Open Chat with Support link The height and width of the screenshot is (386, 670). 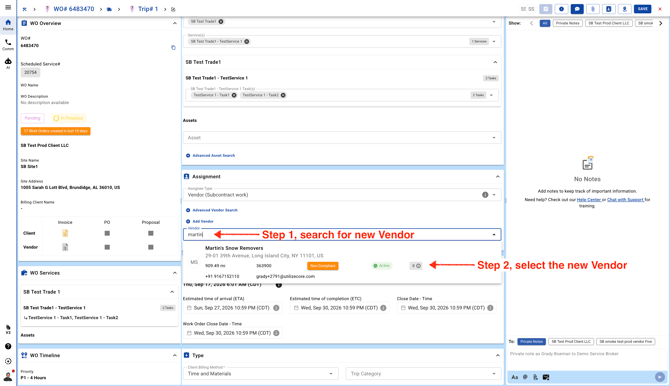click(x=625, y=200)
